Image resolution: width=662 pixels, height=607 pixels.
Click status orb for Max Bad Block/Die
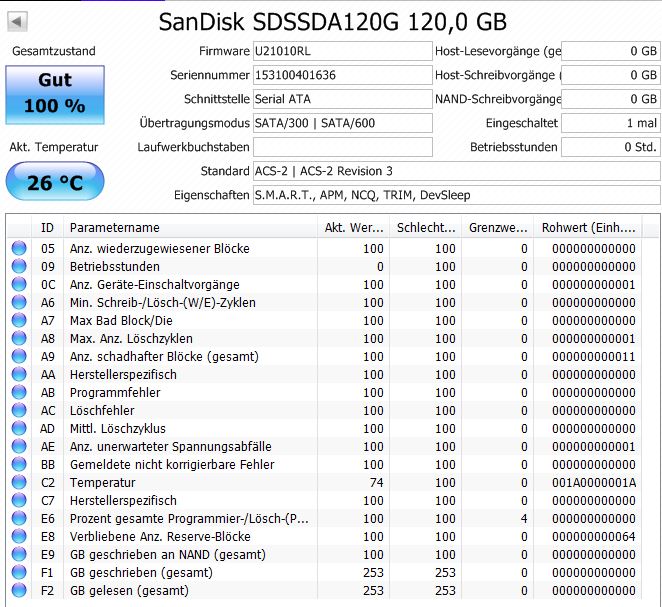[19, 320]
